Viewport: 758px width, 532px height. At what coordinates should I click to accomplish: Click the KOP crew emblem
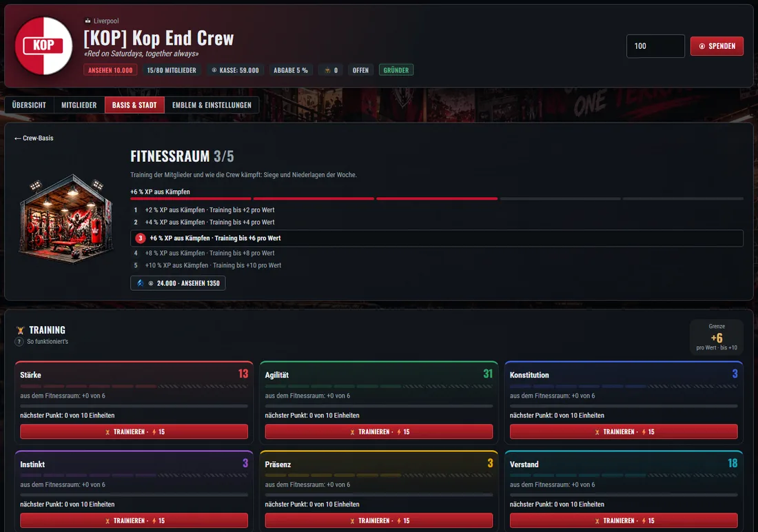coord(44,46)
